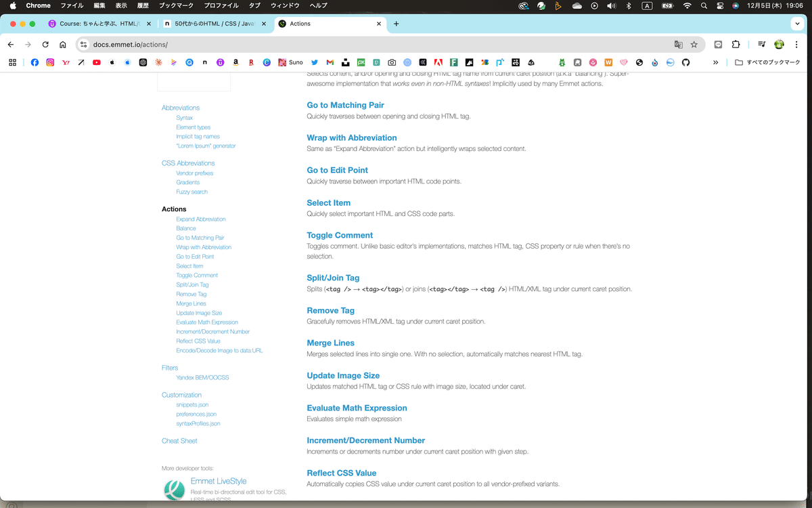
Task: Open the LINE extension icon
Action: (718, 45)
